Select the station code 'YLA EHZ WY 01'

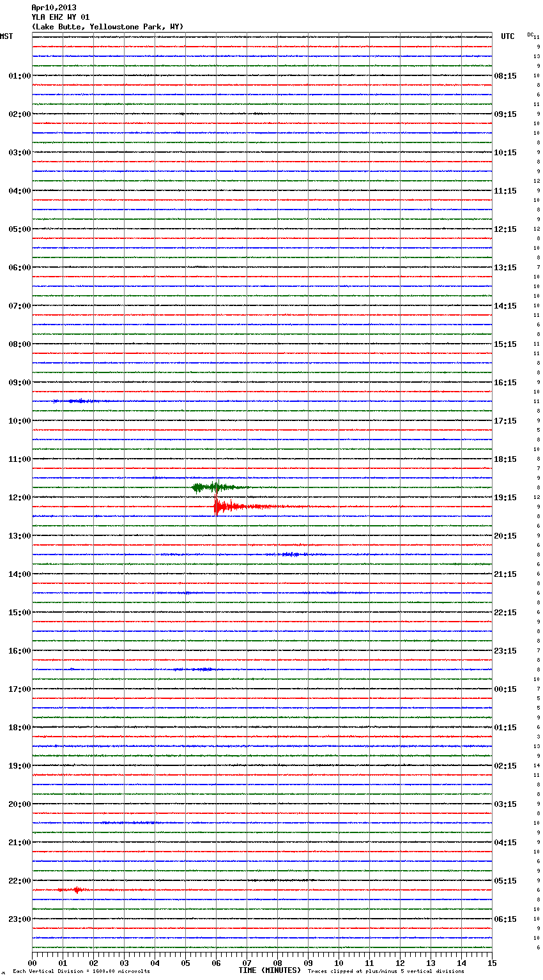(61, 17)
